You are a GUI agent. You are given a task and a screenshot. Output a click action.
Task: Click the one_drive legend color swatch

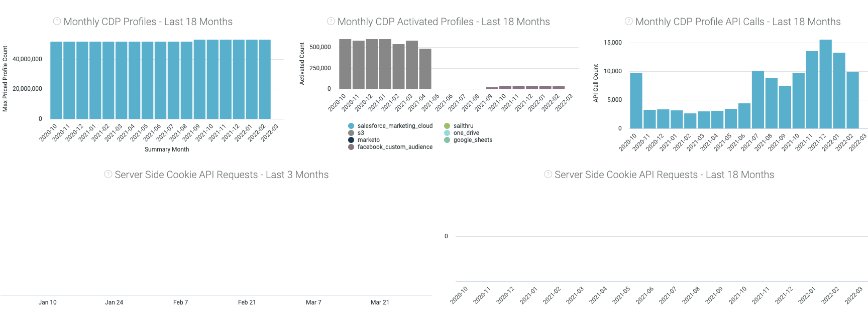click(x=447, y=133)
